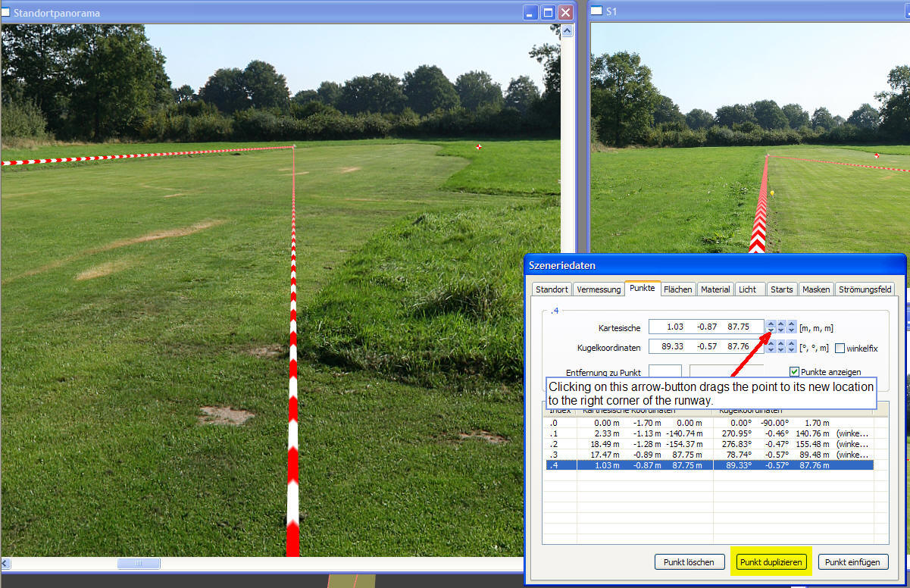The width and height of the screenshot is (910, 588).
Task: Click the Kugelkoordinaten input field
Action: 706,347
